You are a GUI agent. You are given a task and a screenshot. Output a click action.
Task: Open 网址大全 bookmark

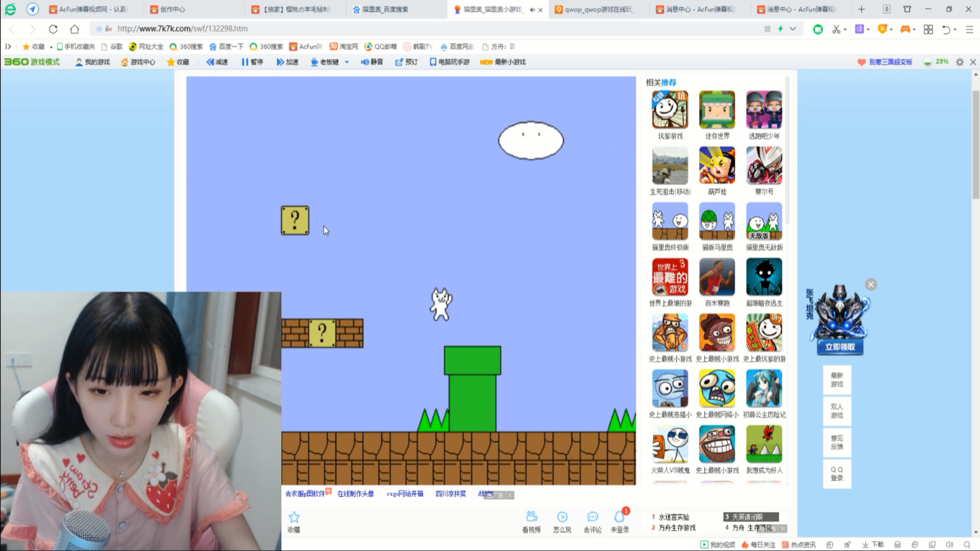(x=146, y=46)
